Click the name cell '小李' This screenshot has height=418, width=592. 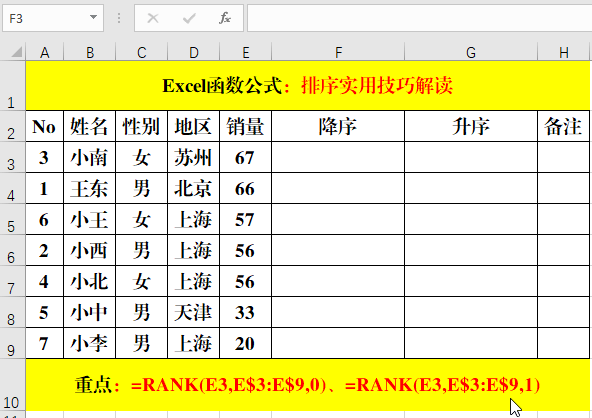[x=89, y=343]
